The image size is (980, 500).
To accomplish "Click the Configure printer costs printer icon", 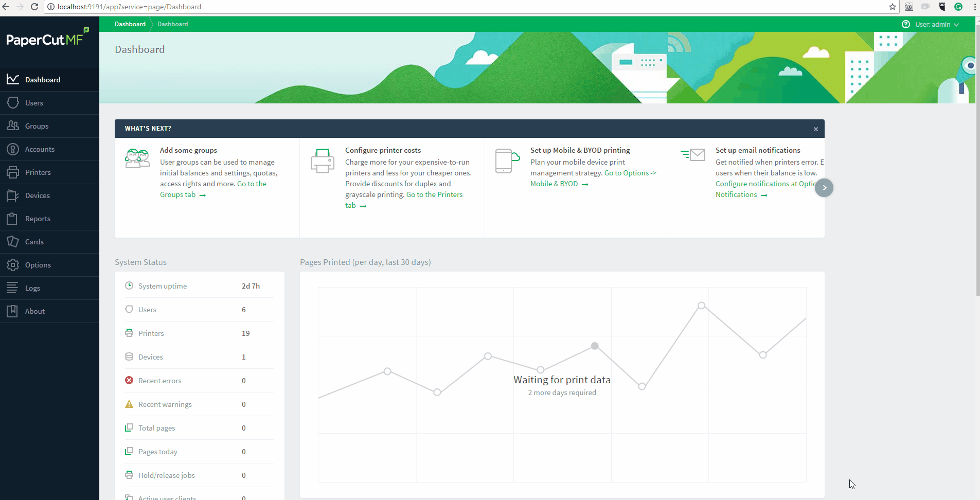I will pyautogui.click(x=323, y=161).
